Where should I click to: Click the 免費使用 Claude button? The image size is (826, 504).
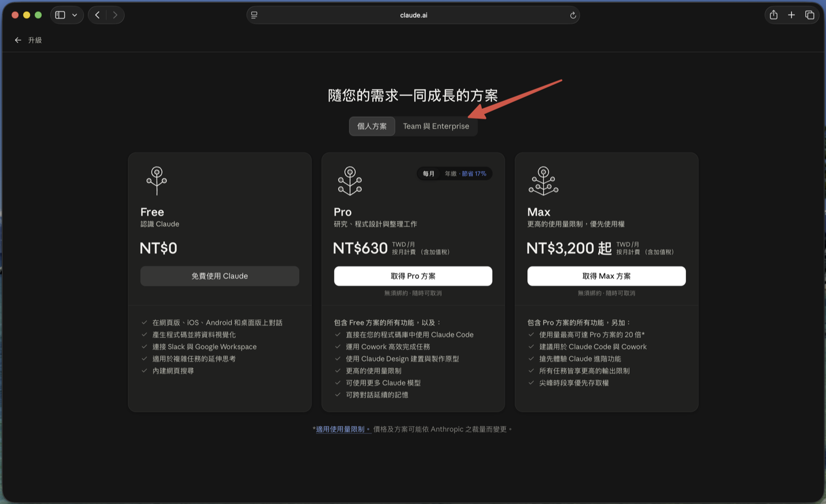coord(220,276)
